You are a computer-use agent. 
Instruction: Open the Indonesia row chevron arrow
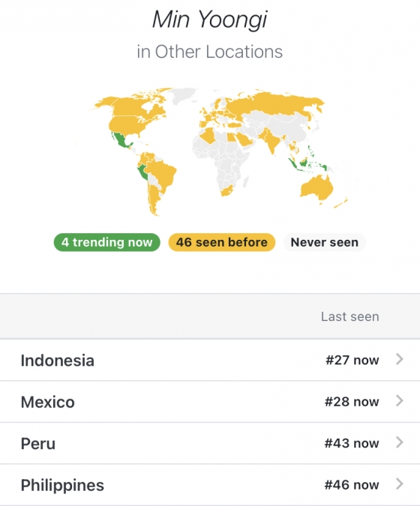tap(400, 359)
